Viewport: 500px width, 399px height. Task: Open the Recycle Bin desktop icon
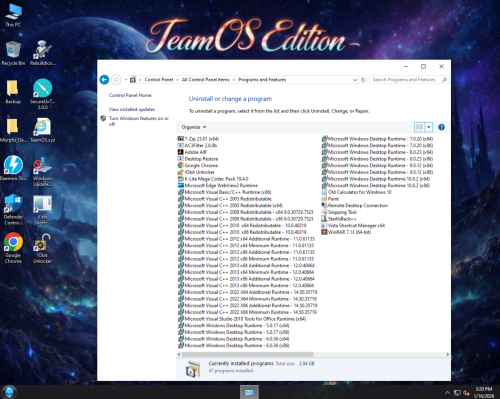click(13, 53)
